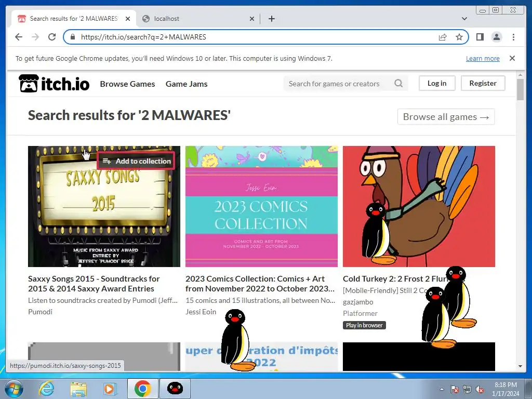Go back to the previous page
532x399 pixels.
pyautogui.click(x=19, y=37)
